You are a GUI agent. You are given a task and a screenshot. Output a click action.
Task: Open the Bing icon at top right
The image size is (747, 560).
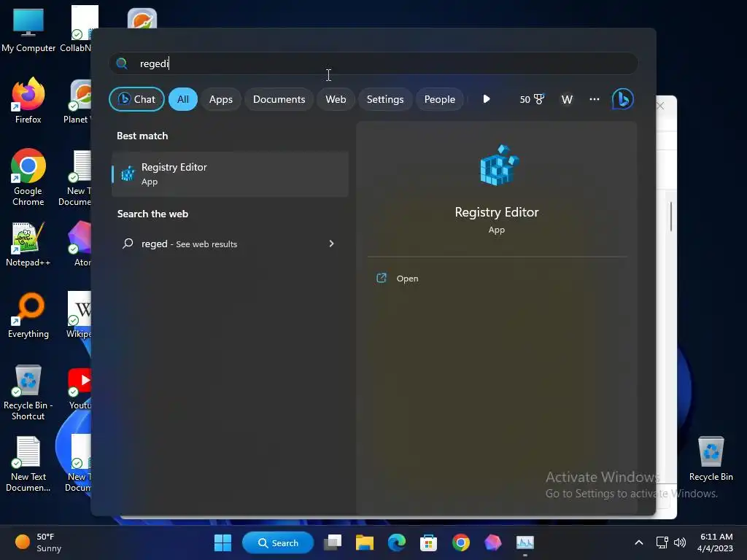[x=623, y=99]
